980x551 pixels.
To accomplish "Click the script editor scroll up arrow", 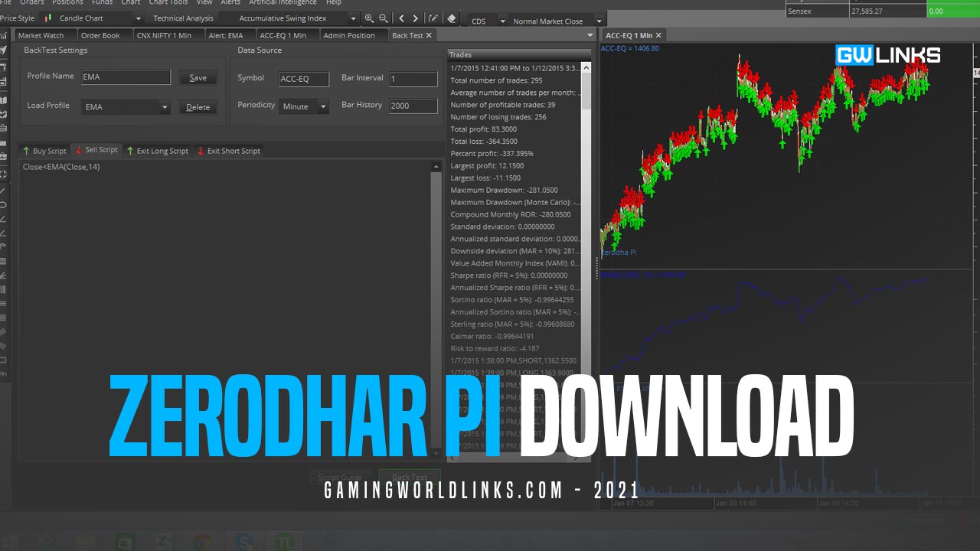I will pos(436,167).
